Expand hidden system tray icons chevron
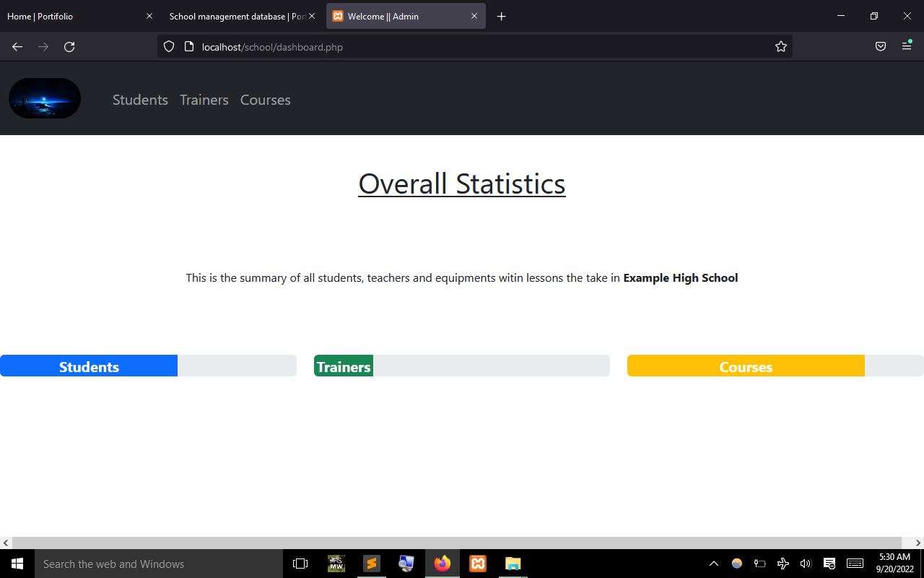 click(714, 564)
